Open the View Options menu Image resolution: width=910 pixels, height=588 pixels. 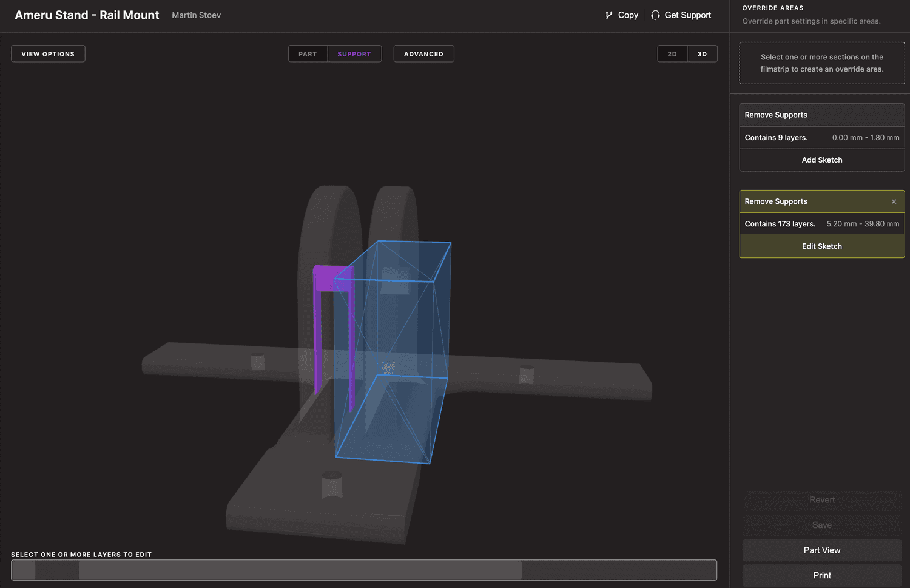(x=48, y=54)
